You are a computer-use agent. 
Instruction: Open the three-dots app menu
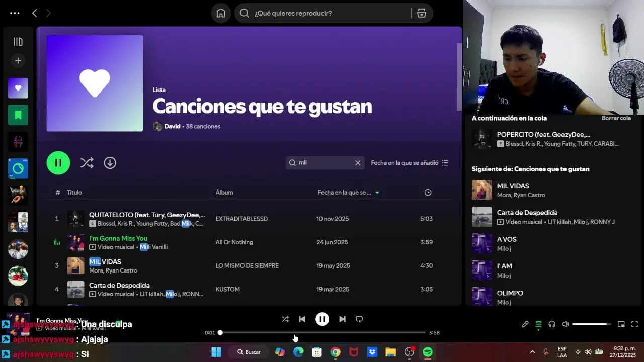click(15, 13)
